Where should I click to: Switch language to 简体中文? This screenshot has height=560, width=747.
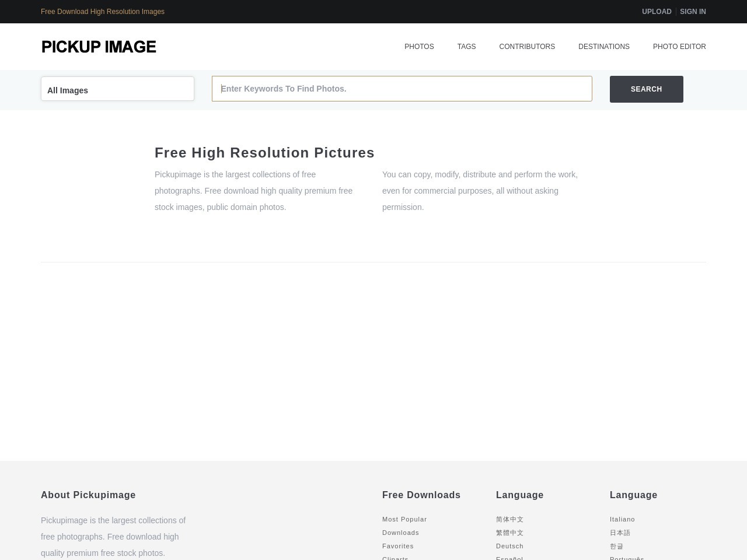coord(509,519)
